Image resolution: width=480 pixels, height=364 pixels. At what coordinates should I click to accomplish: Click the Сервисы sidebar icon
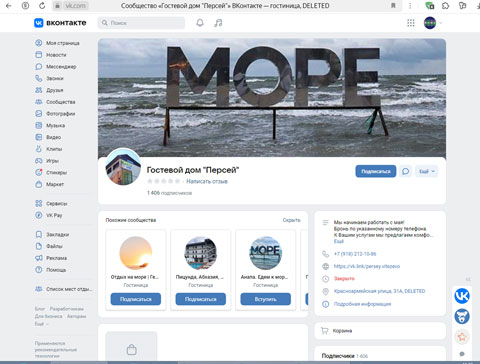click(x=39, y=203)
